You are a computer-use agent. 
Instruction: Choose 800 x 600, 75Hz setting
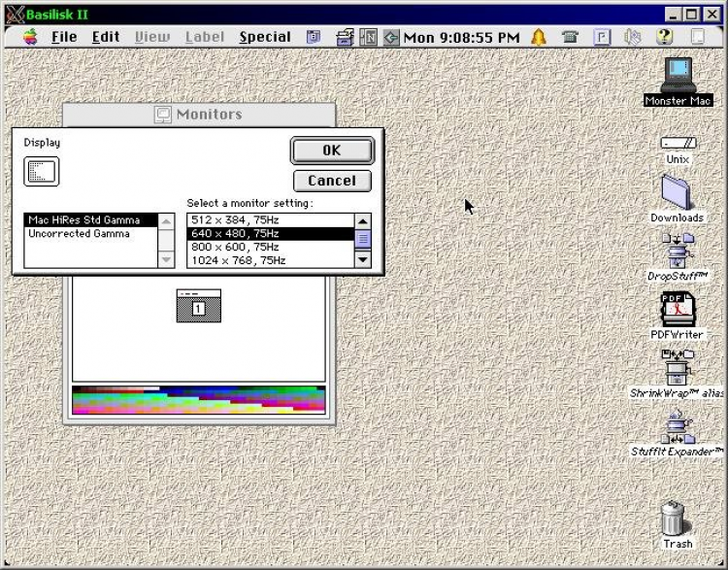(271, 248)
